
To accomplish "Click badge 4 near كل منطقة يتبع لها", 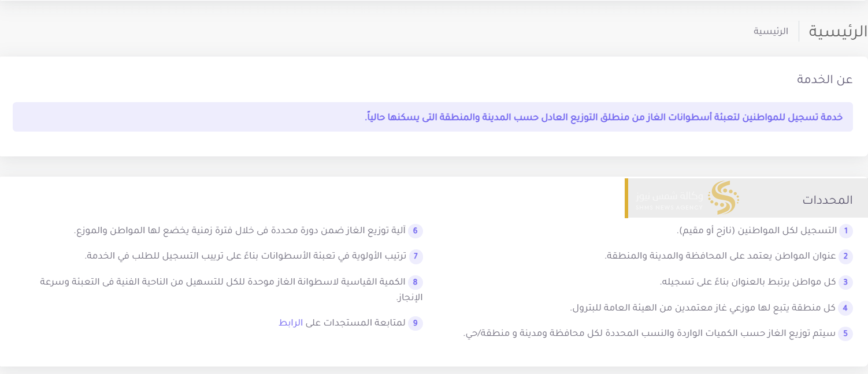I will (845, 308).
